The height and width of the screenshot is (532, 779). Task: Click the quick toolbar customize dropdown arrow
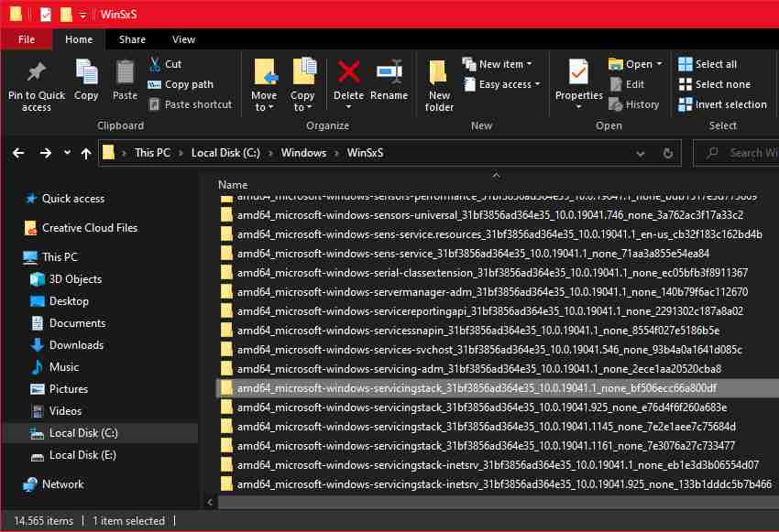click(x=82, y=15)
